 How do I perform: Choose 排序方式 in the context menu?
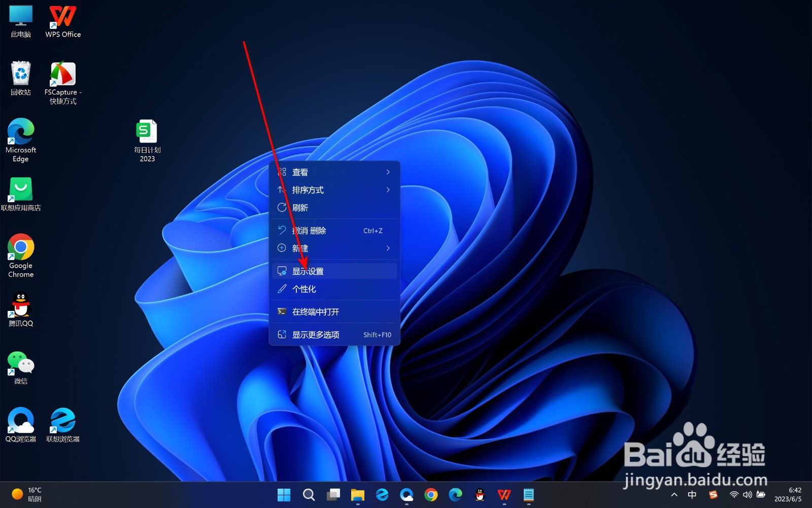(334, 190)
